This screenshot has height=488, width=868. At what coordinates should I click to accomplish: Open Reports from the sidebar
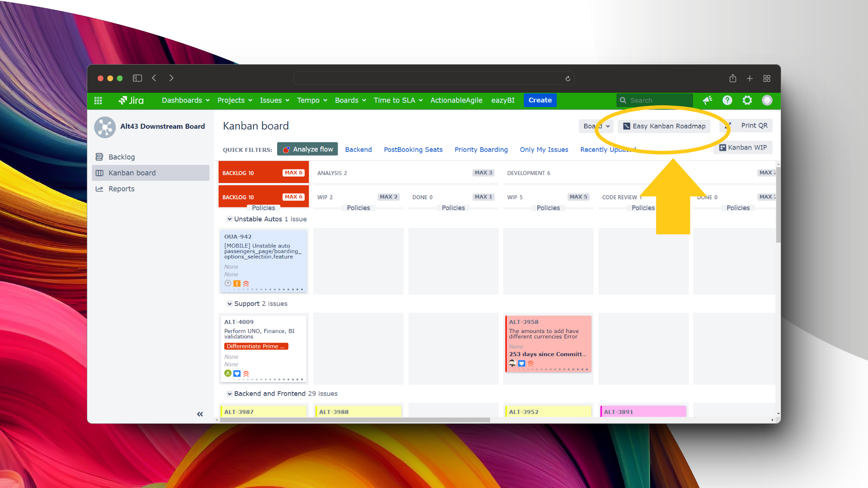click(x=121, y=189)
